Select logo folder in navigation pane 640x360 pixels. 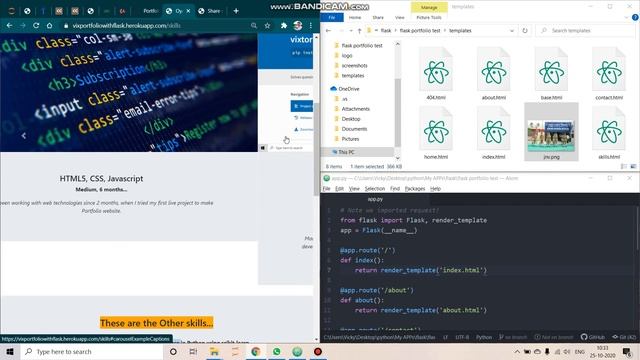(x=347, y=56)
